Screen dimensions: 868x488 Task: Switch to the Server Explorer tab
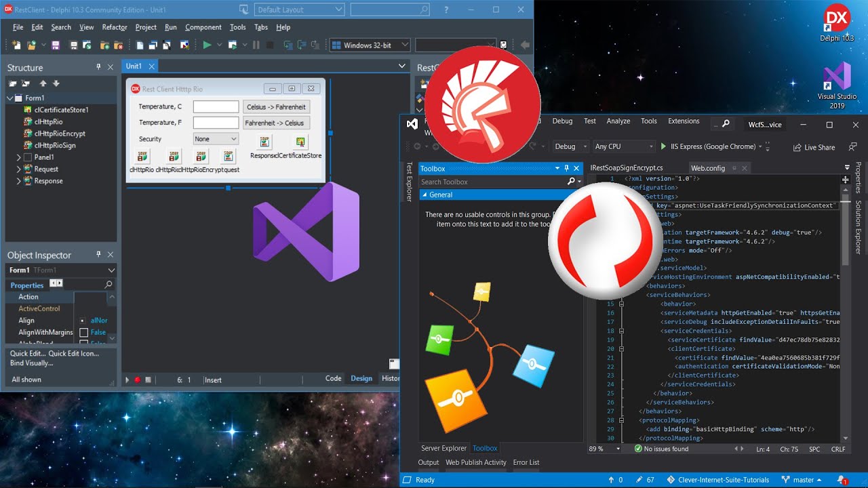pos(443,449)
